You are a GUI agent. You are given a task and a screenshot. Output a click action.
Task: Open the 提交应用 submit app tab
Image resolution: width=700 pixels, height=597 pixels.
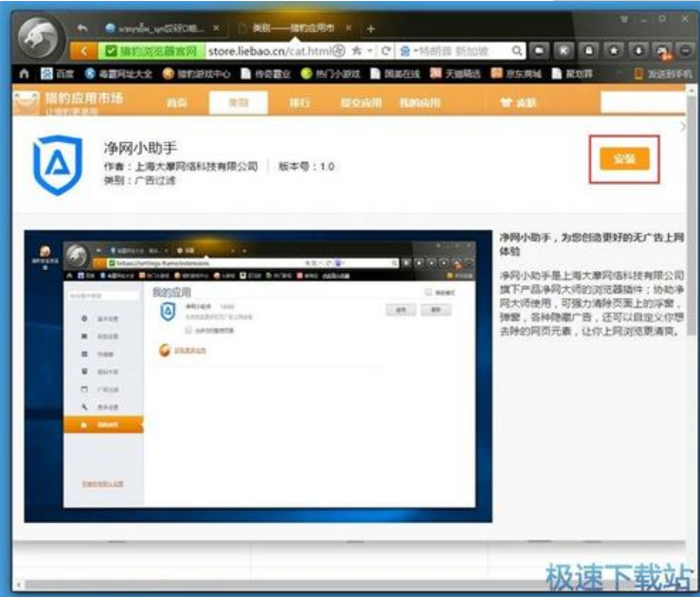361,103
